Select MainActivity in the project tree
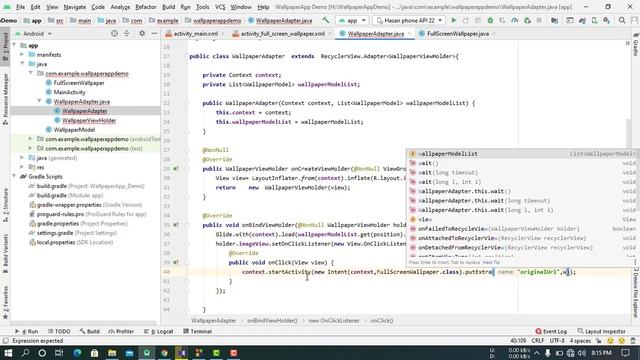The image size is (640, 360). pos(69,92)
